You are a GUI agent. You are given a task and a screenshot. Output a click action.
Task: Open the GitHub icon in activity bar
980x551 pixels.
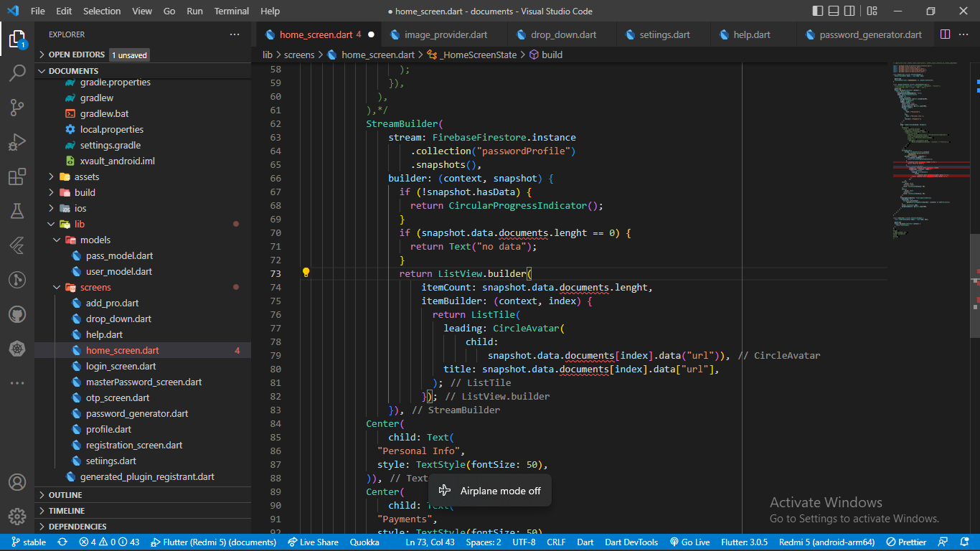click(17, 314)
